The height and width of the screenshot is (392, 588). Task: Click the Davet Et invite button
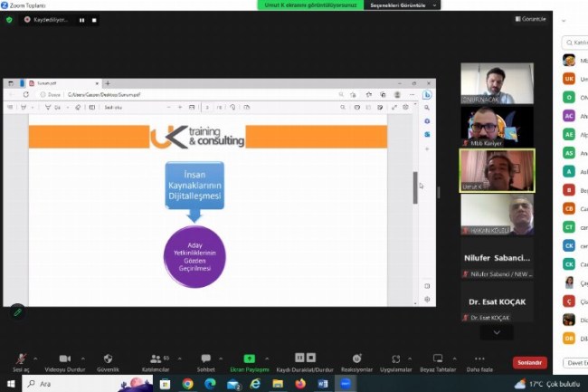click(x=574, y=363)
